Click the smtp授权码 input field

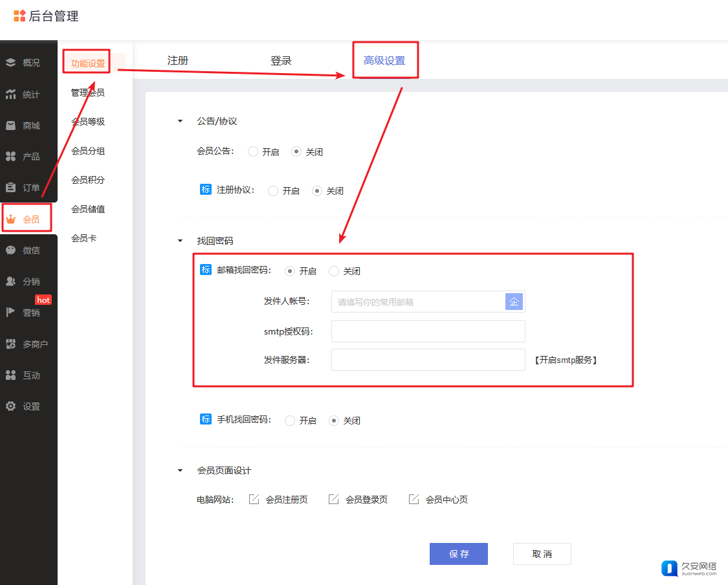(428, 331)
